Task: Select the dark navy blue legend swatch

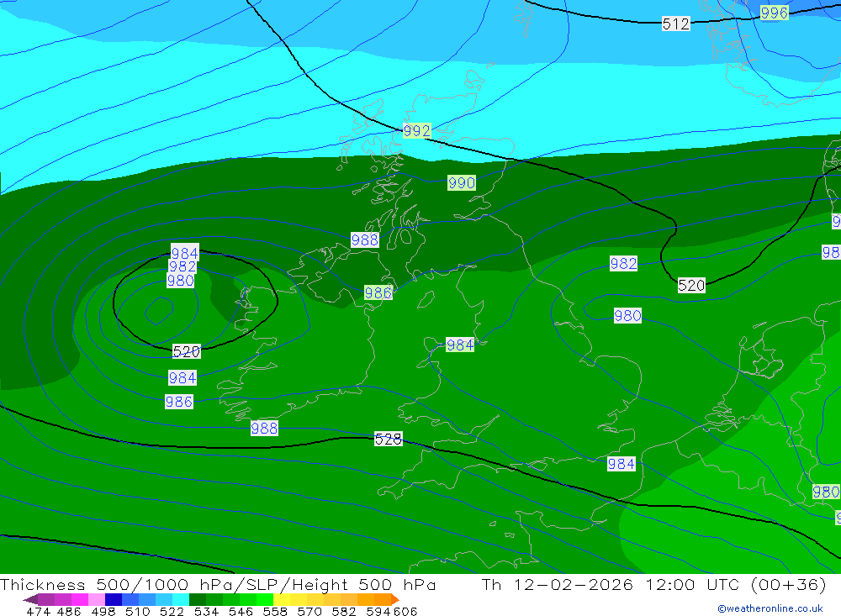Action: 114,599
